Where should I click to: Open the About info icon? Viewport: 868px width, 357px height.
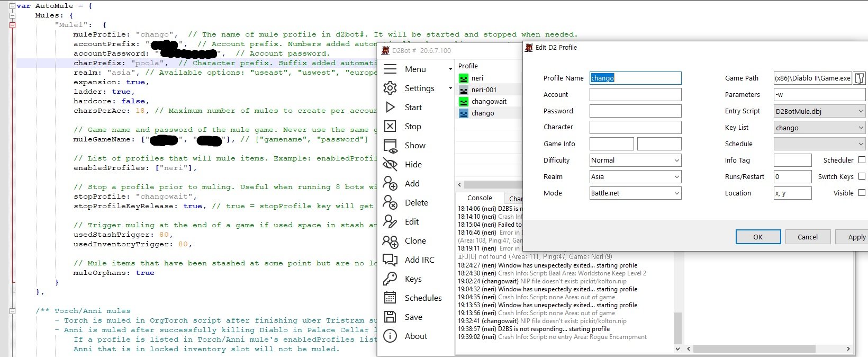tap(390, 336)
